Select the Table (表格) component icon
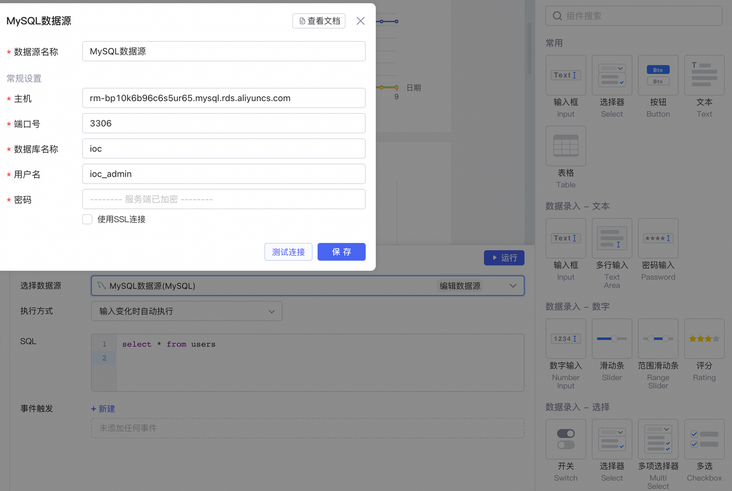Image resolution: width=732 pixels, height=491 pixels. (565, 146)
